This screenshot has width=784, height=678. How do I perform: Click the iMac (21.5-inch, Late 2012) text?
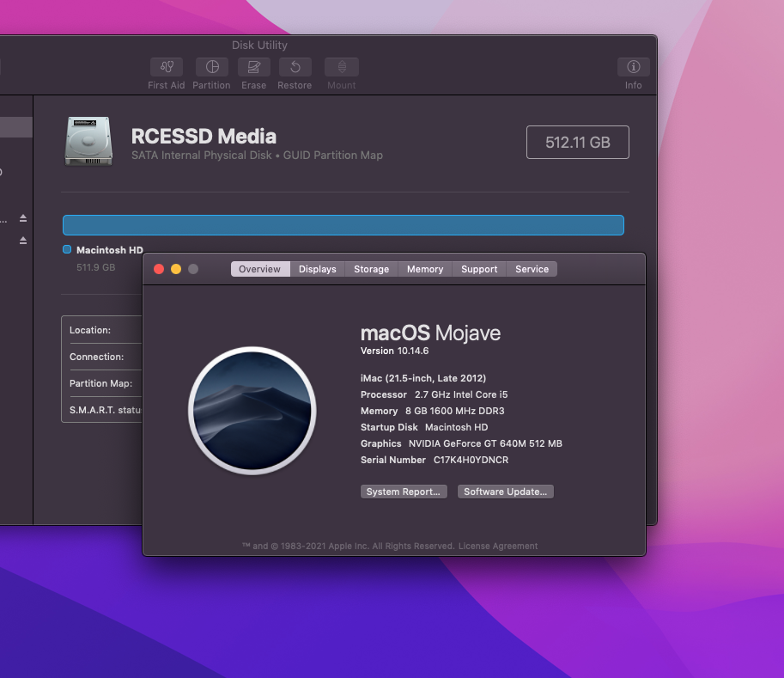tap(423, 378)
